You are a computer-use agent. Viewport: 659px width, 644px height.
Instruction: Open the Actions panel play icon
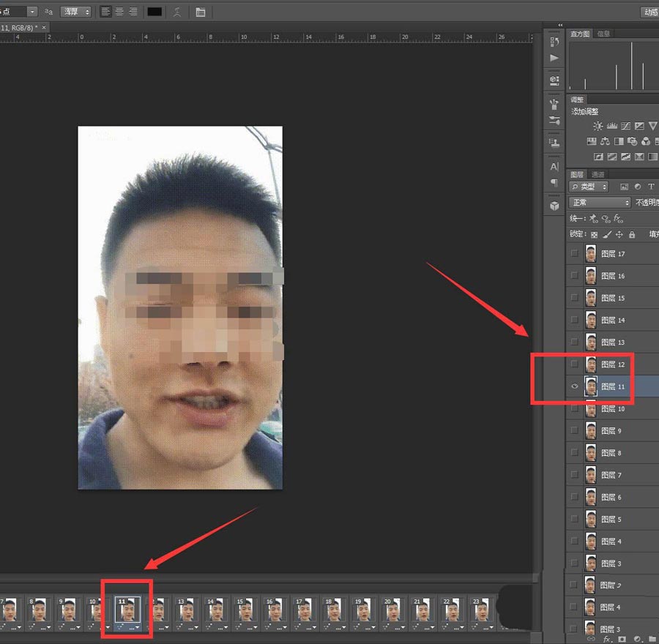point(554,58)
